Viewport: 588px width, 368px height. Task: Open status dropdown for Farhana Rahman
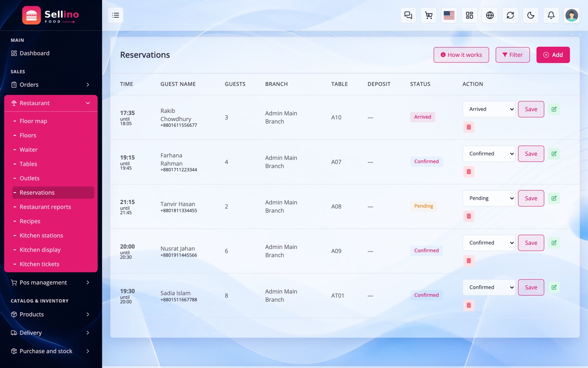pos(489,154)
